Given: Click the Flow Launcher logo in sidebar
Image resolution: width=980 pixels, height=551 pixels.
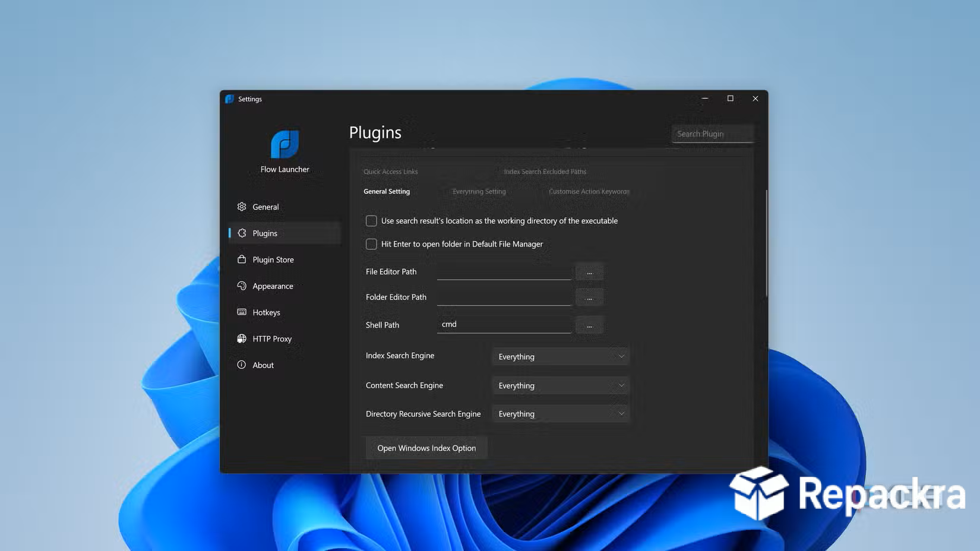Looking at the screenshot, I should point(285,144).
